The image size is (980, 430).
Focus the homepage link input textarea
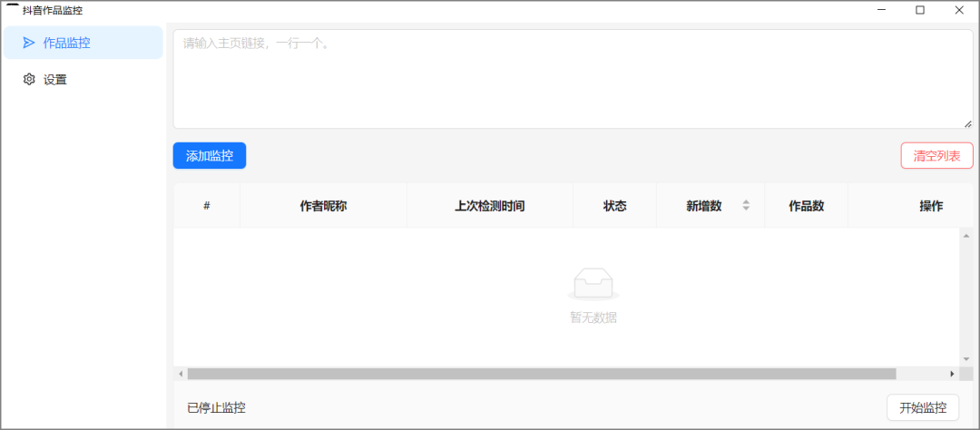[x=572, y=79]
